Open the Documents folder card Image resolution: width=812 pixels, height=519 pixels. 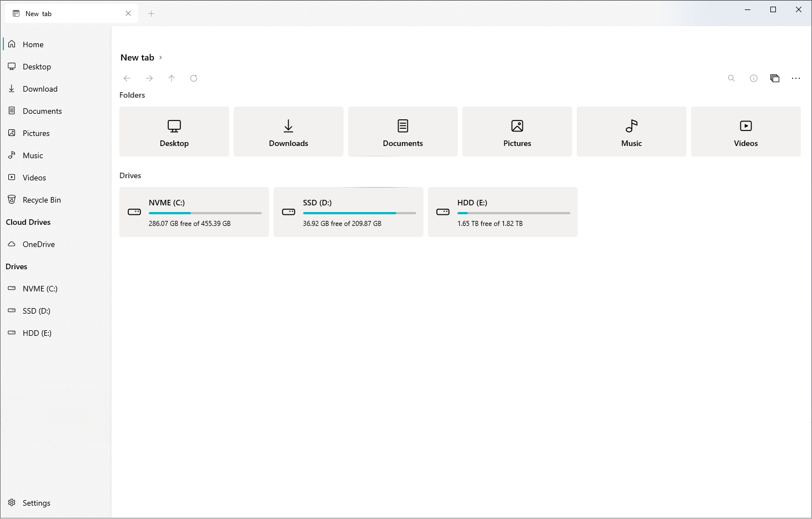tap(403, 132)
